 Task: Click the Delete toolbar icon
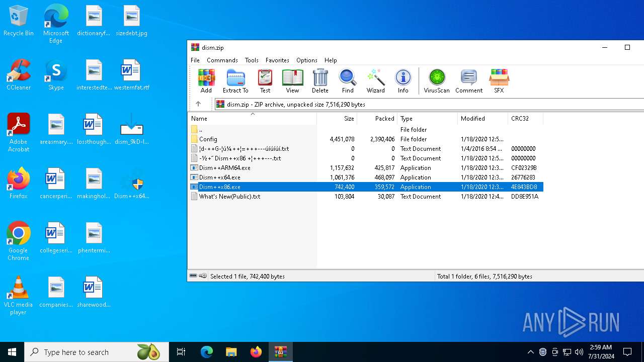[x=320, y=81]
